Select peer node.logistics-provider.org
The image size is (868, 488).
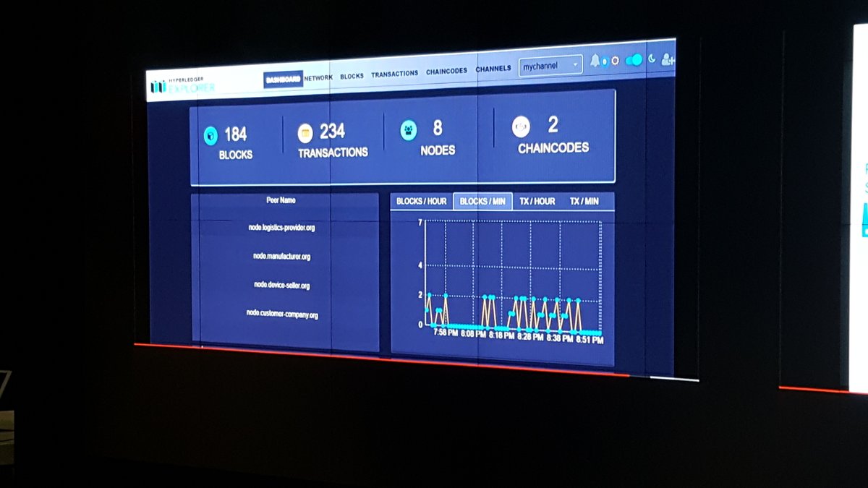(x=281, y=227)
